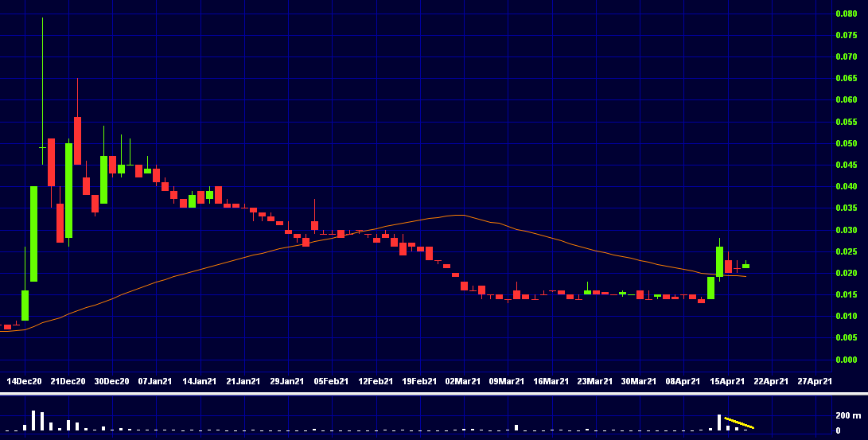The height and width of the screenshot is (440, 868).
Task: Select the 05Feb21 date label
Action: click(331, 381)
